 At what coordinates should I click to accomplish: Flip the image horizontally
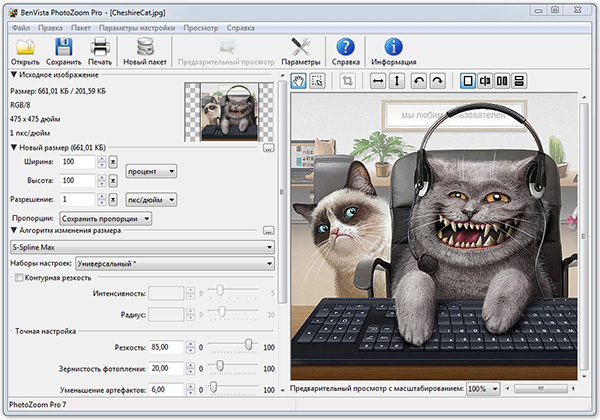[379, 81]
